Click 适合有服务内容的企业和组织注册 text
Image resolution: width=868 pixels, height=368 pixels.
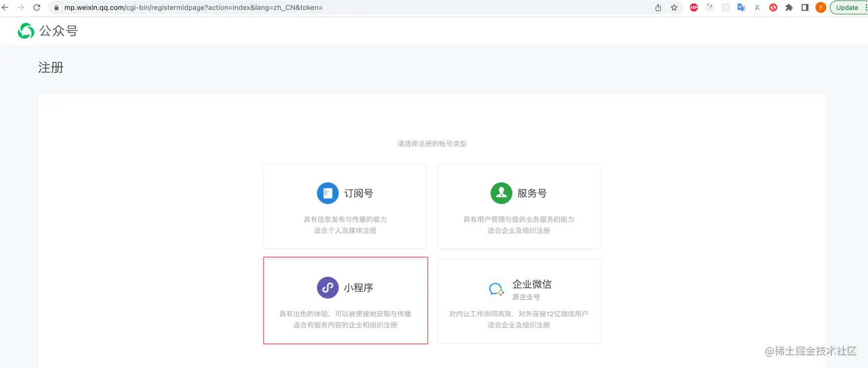[345, 325]
